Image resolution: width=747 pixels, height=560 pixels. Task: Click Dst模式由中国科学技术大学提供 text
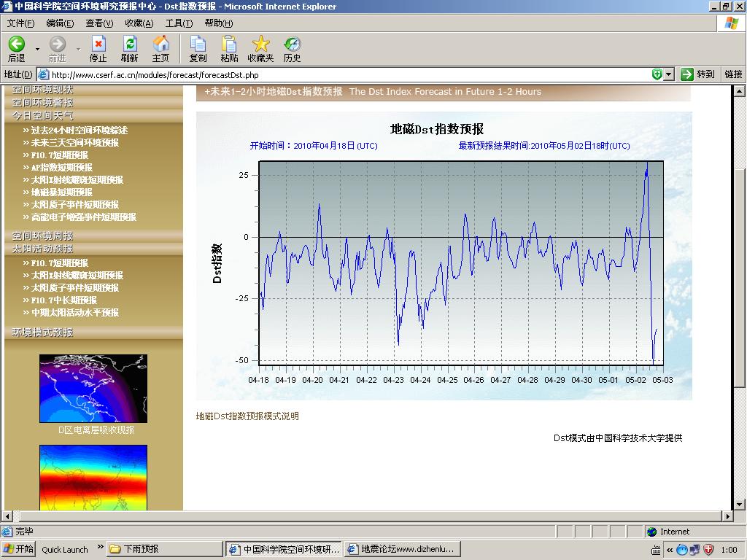click(x=617, y=437)
